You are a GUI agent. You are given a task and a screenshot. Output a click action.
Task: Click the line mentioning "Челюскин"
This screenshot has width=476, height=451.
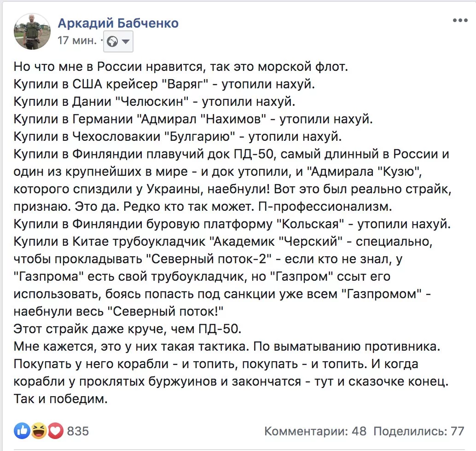pyautogui.click(x=154, y=101)
